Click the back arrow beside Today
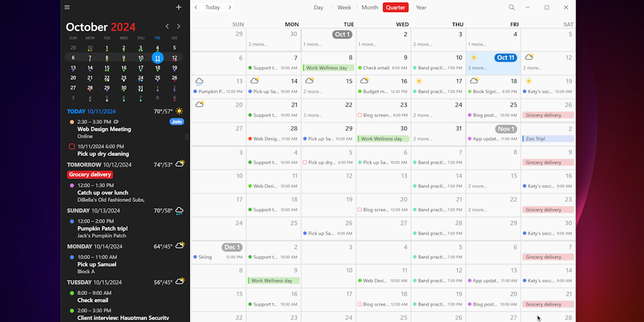644x322 pixels. [196, 8]
